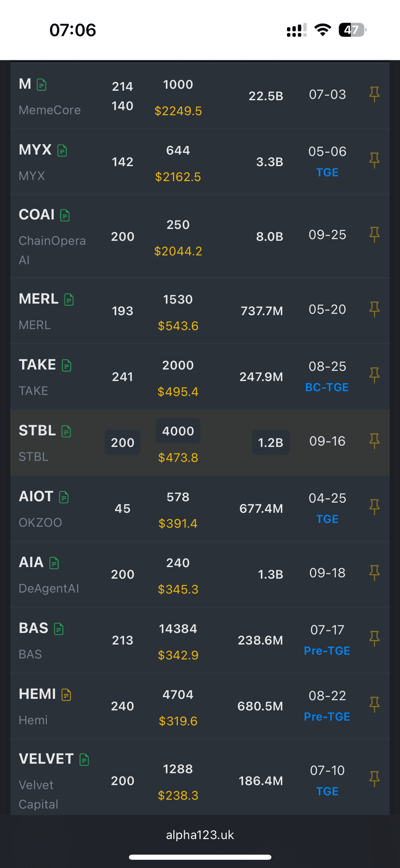400x868 pixels.
Task: Click the document icon beside VELVET
Action: [84, 760]
